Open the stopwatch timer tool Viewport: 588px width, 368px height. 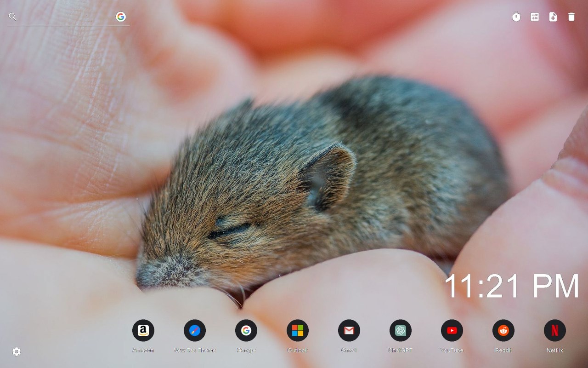coord(516,17)
